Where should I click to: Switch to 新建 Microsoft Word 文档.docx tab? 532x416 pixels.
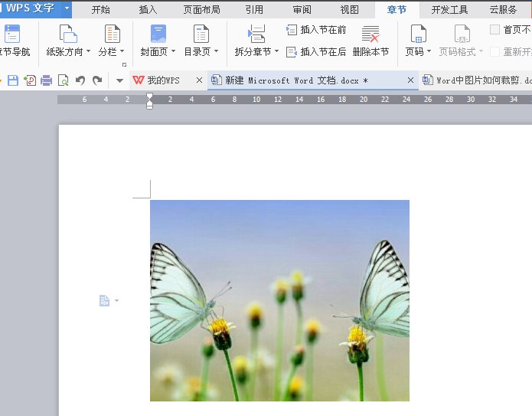[312, 80]
